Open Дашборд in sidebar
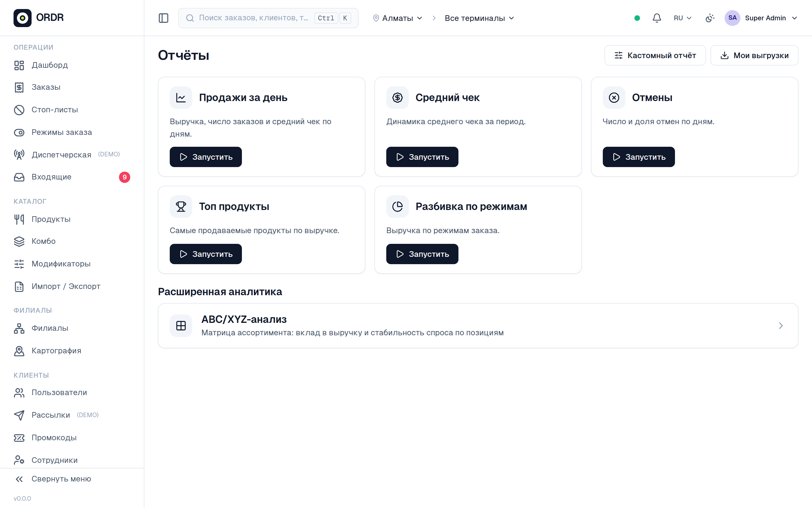This screenshot has width=812, height=508. (x=72, y=65)
